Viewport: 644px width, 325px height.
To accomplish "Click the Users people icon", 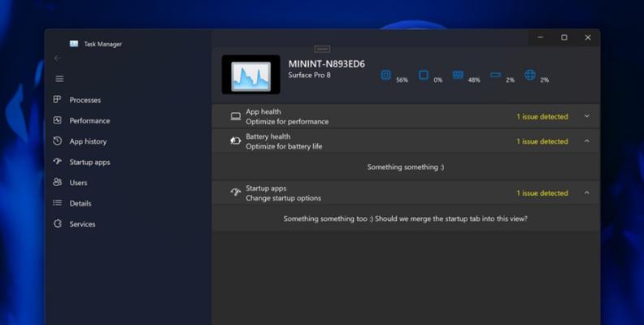I will (58, 182).
